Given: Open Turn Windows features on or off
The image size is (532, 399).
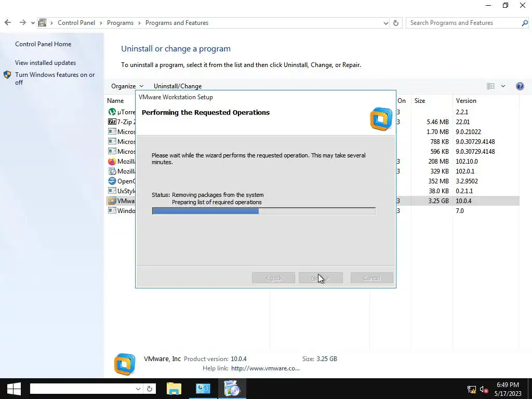Looking at the screenshot, I should pyautogui.click(x=55, y=78).
